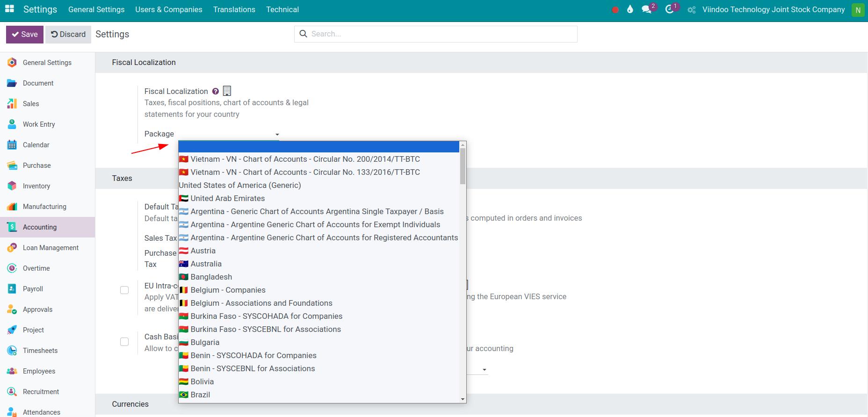Click the Document folder sidebar icon
868x417 pixels.
(x=12, y=83)
